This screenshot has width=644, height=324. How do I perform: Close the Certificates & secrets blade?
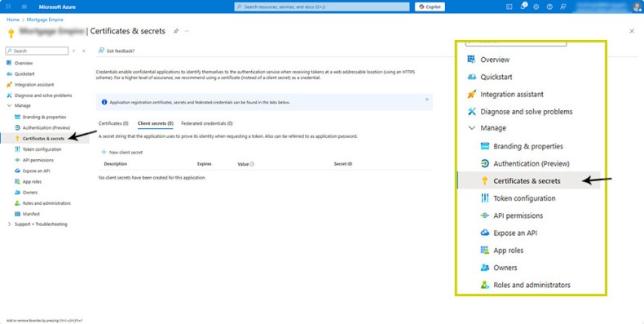click(632, 31)
